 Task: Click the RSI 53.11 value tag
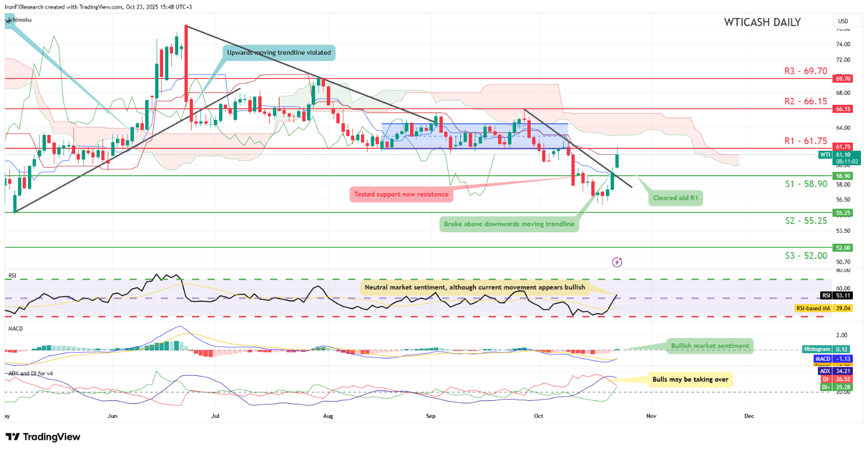[x=837, y=296]
